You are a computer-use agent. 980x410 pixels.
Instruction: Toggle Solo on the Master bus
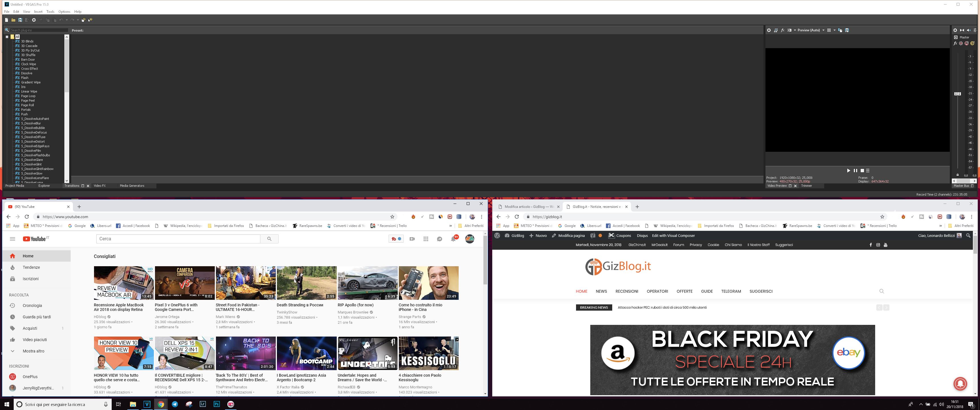click(x=972, y=43)
